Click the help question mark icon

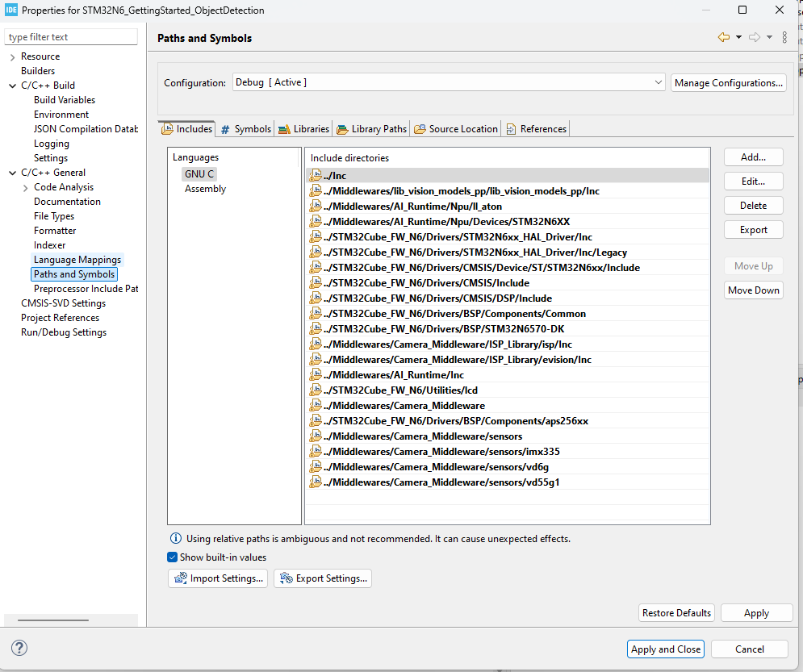click(18, 648)
